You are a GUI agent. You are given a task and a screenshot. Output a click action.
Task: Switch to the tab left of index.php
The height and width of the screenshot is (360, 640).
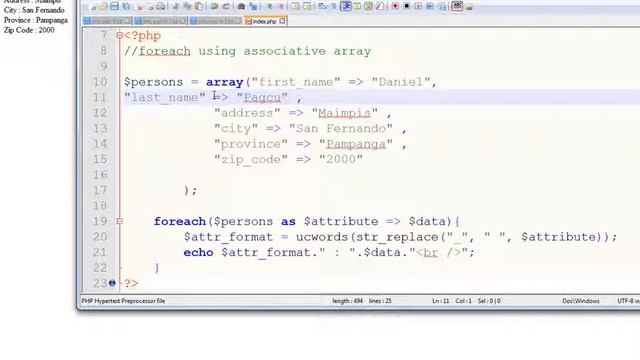click(x=216, y=21)
